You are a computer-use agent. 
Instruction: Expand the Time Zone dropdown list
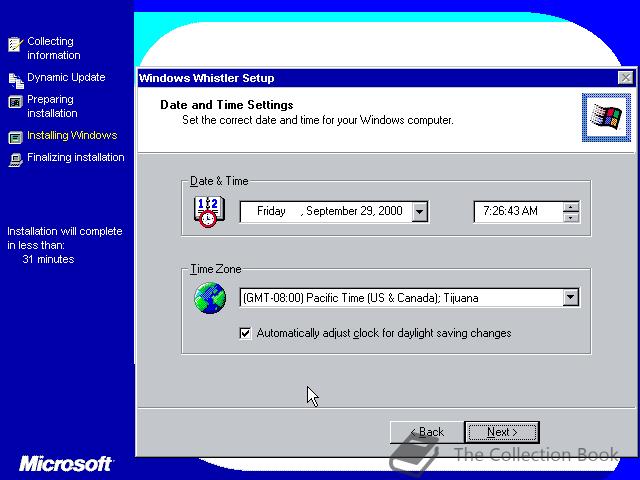pyautogui.click(x=571, y=298)
